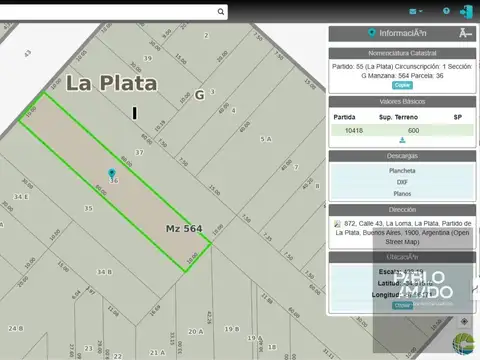This screenshot has height=360, width=480.
Task: Click parcel label 21 A on map
Action: coord(157,352)
